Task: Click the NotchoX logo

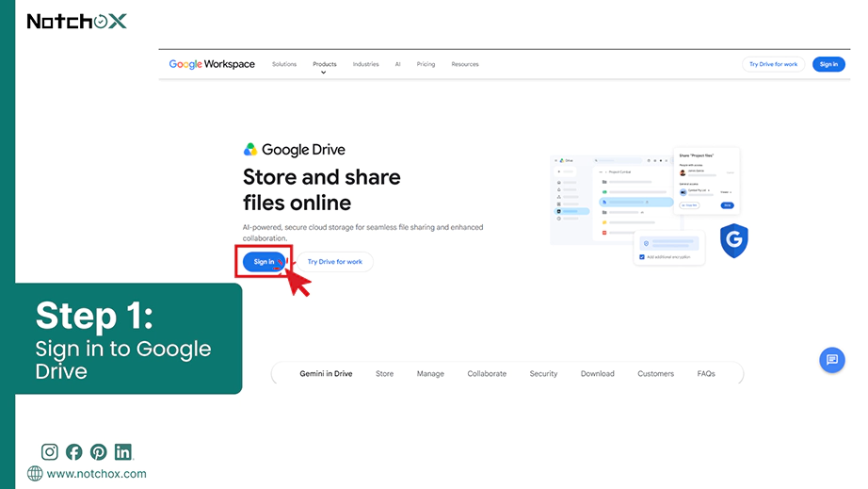Action: click(76, 21)
